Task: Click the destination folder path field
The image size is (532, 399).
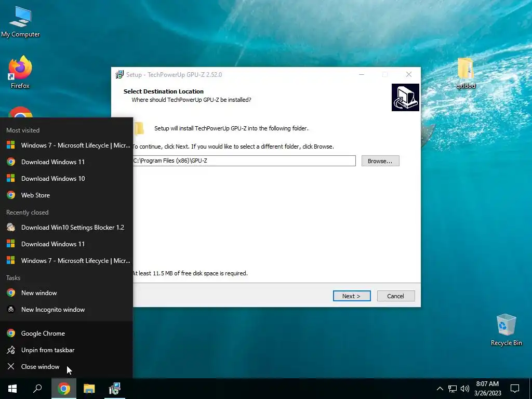Action: 244,161
